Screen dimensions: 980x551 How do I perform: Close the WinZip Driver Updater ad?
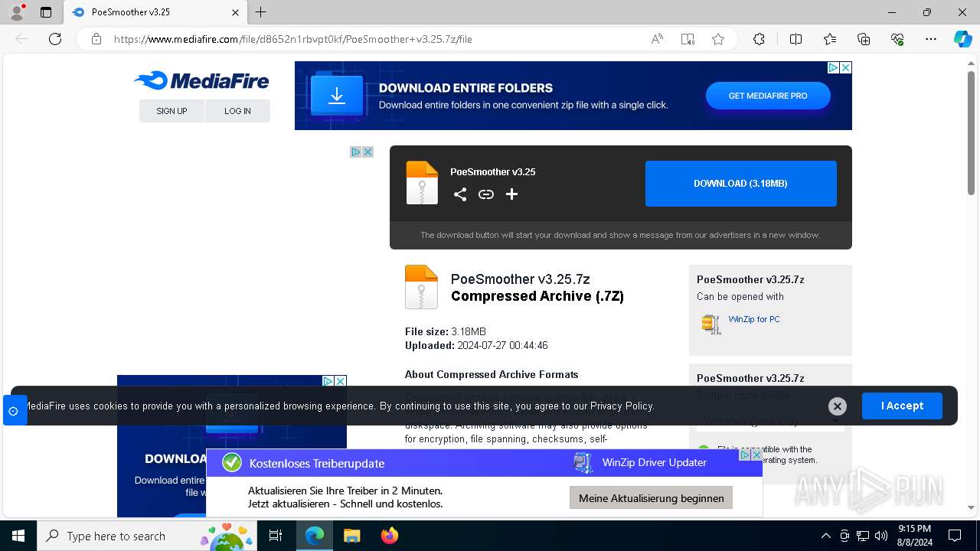point(756,455)
